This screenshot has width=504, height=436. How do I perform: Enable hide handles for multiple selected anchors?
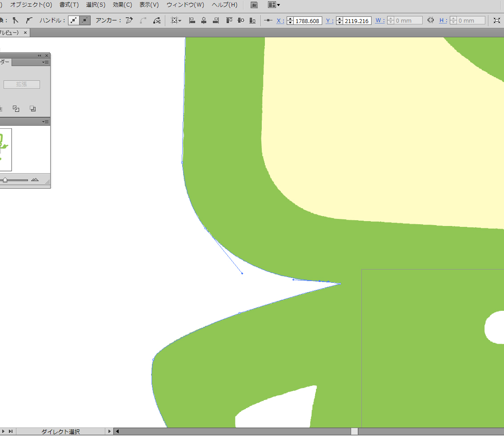85,20
